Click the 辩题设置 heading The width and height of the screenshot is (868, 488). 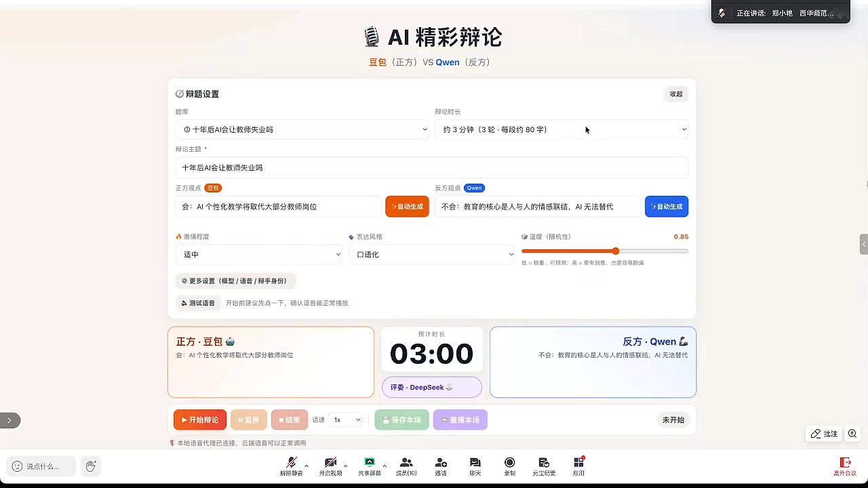(x=197, y=94)
